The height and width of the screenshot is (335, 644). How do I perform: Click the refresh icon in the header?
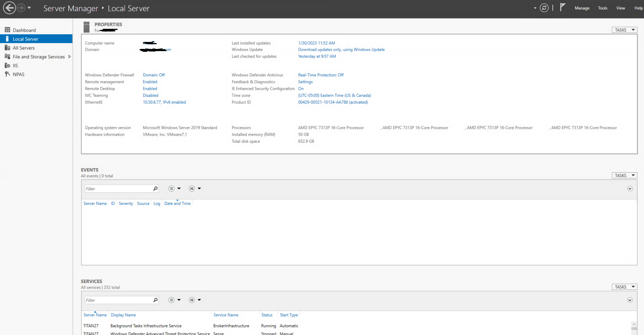point(544,8)
